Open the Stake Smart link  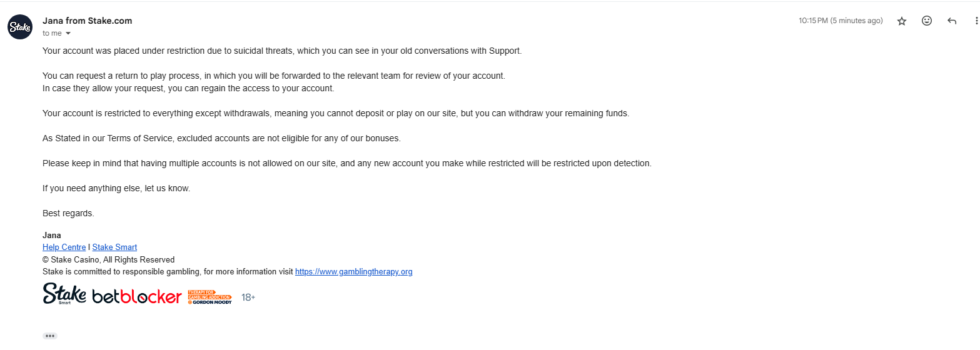click(x=114, y=247)
